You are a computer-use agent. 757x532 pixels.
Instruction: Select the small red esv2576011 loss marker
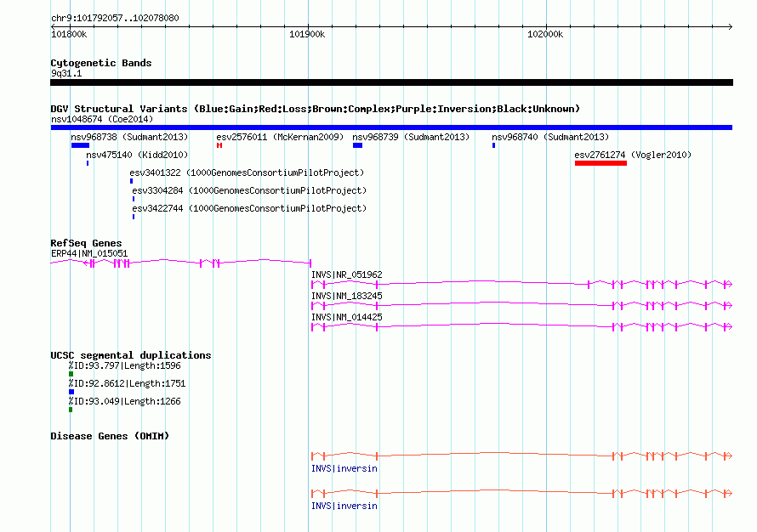219,145
